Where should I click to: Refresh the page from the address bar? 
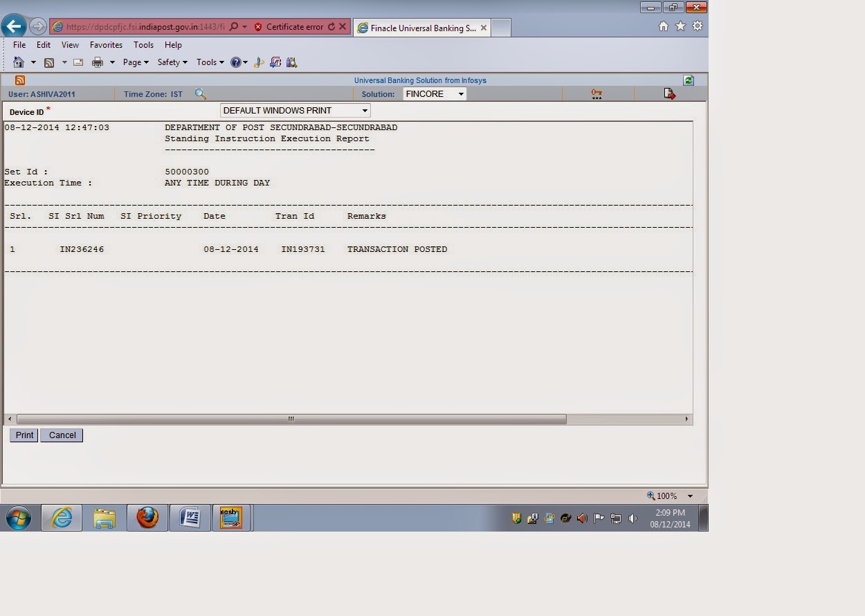click(x=331, y=27)
